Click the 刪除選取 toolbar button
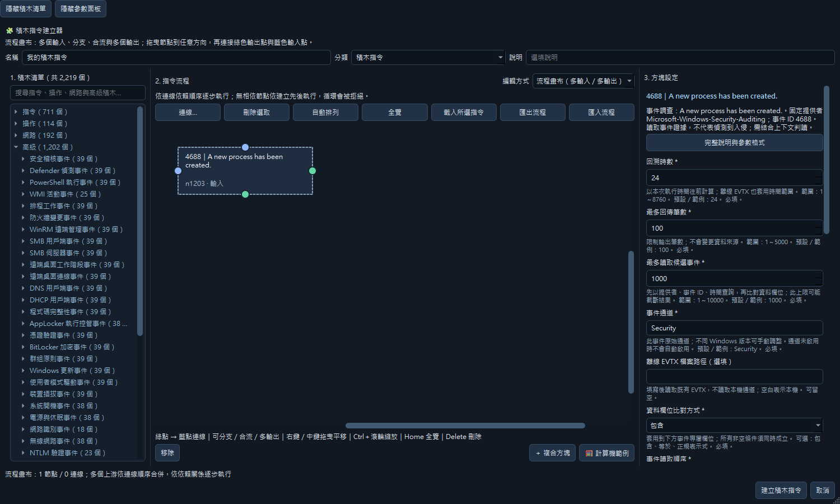 click(256, 113)
